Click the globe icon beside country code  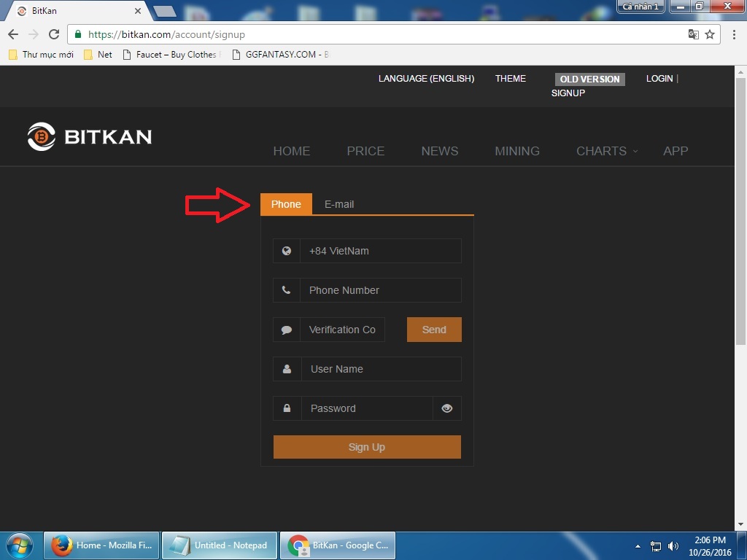coord(286,251)
